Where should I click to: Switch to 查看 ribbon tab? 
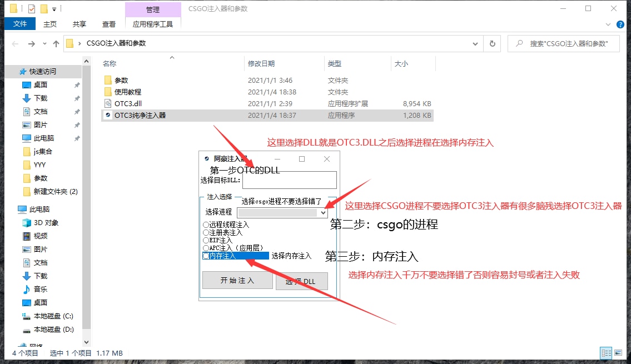[x=108, y=24]
